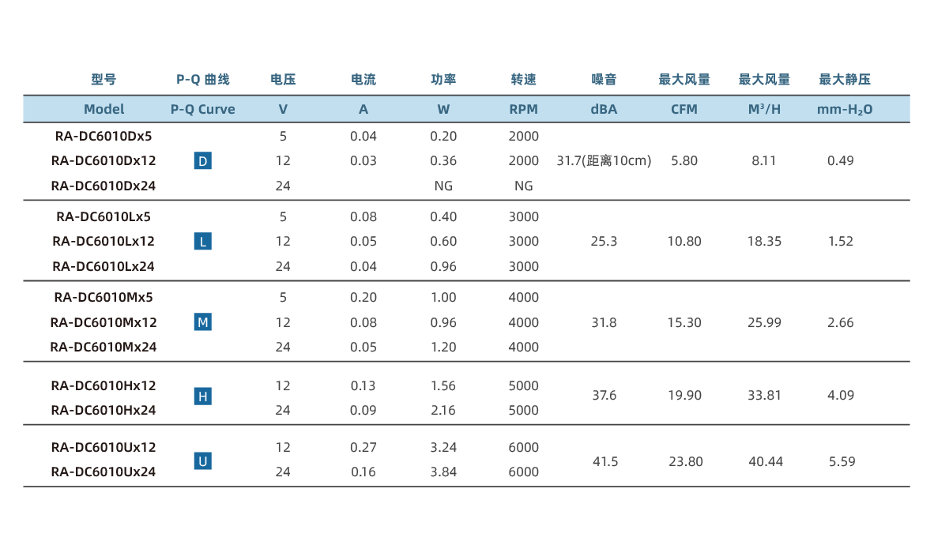Click airflow value 33.81
The height and width of the screenshot is (560, 934).
coord(764,395)
